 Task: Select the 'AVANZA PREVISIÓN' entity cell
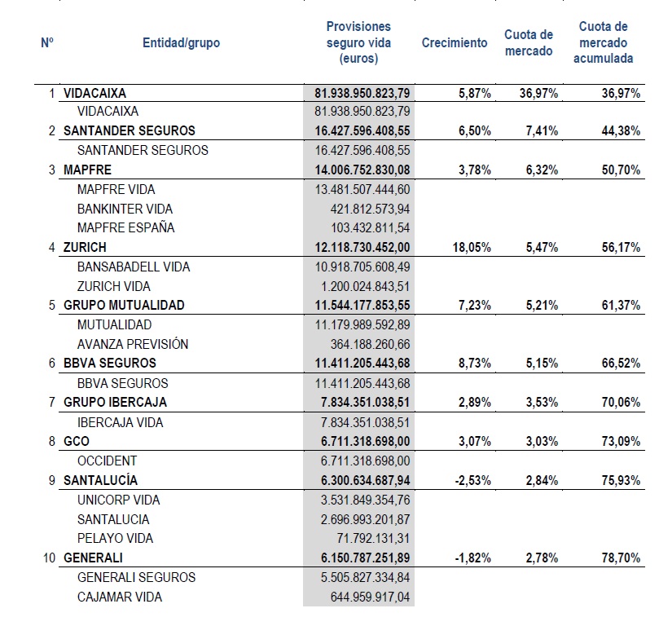[133, 344]
